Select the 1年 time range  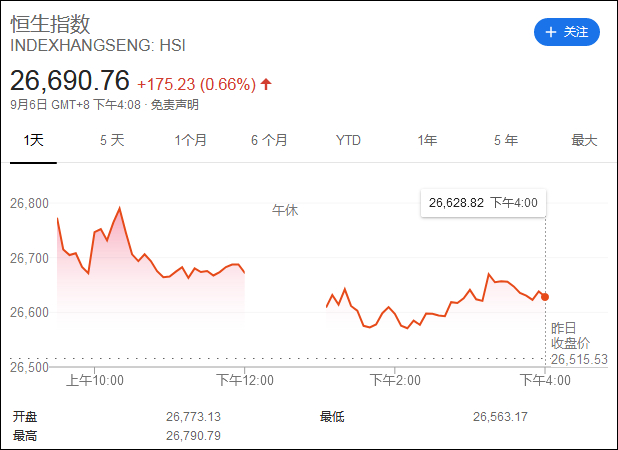427,141
